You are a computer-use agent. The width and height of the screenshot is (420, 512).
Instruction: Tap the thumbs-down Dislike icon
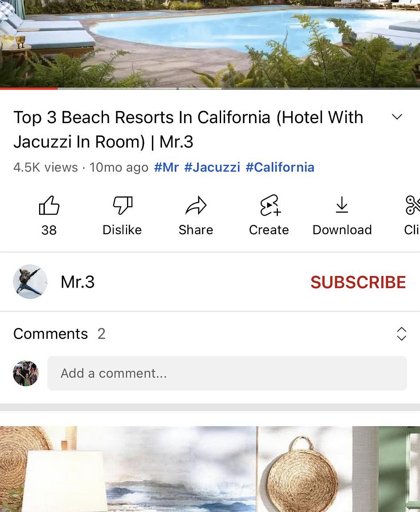pos(123,205)
